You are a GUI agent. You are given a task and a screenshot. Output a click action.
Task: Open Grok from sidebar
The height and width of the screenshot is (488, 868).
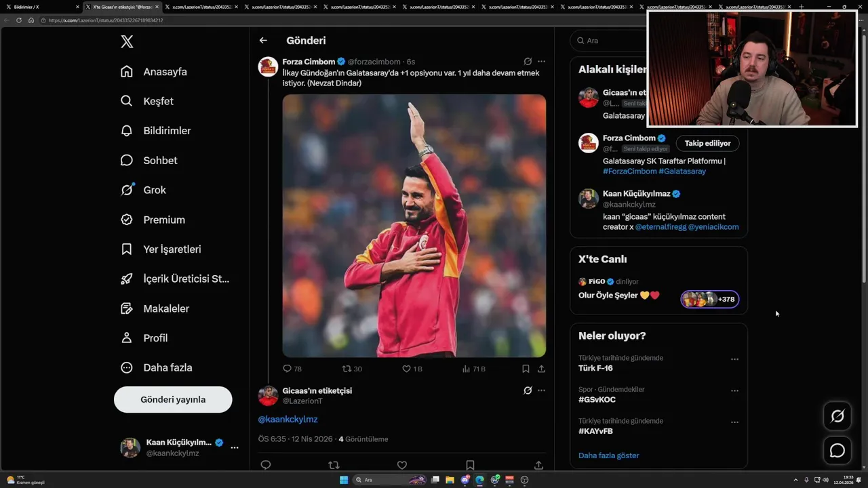[143, 190]
